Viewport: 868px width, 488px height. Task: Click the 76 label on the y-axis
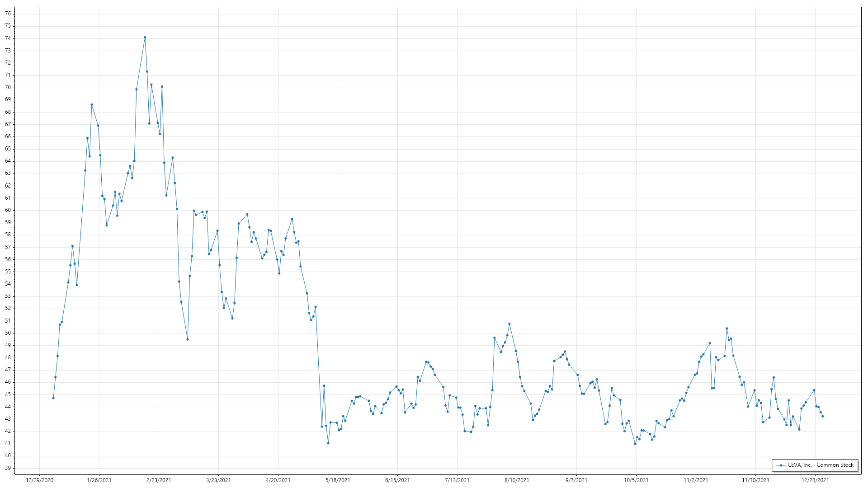coord(8,14)
